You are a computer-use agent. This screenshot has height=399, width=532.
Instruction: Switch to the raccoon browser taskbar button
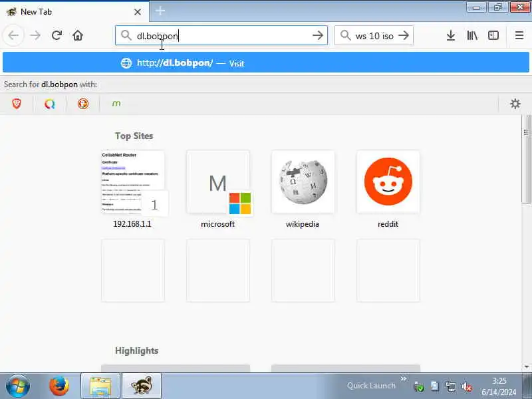coord(142,386)
